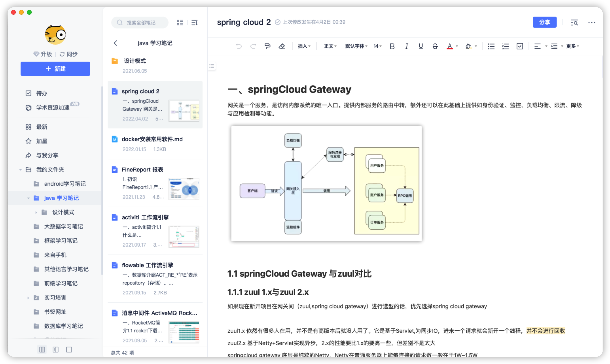Open the 插入 insert dropdown

click(304, 46)
